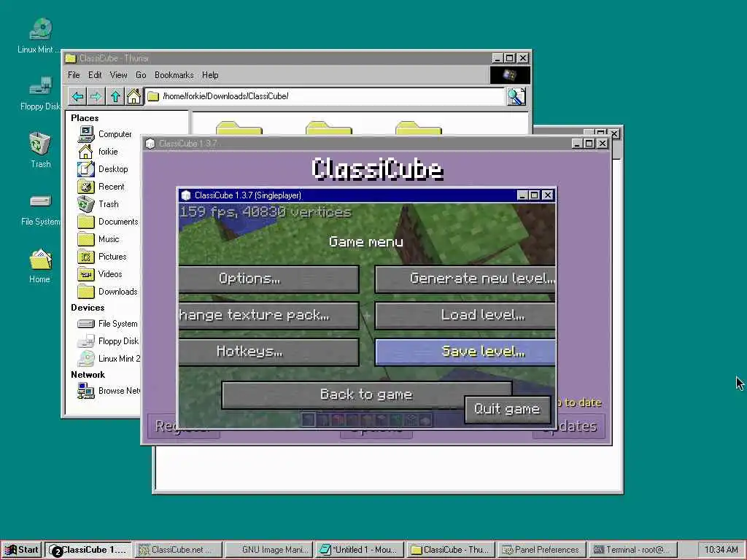Click the Start button on taskbar
This screenshot has height=560, width=747.
click(x=22, y=550)
